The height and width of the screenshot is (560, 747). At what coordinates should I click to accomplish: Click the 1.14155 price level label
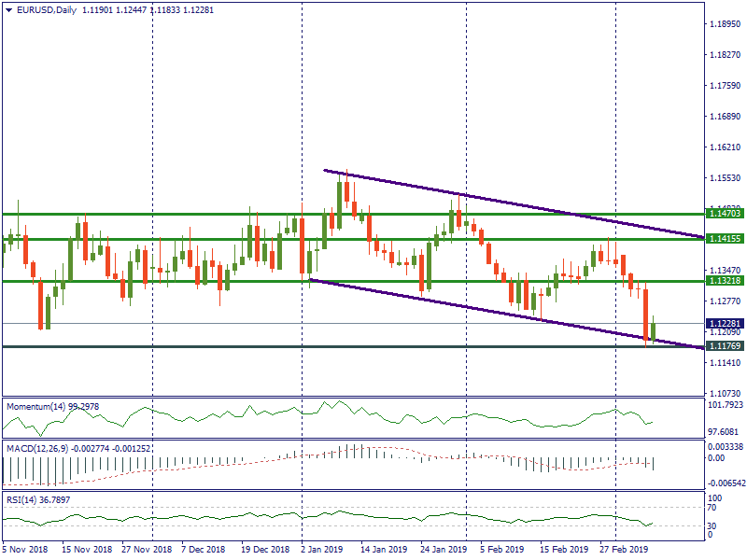725,238
